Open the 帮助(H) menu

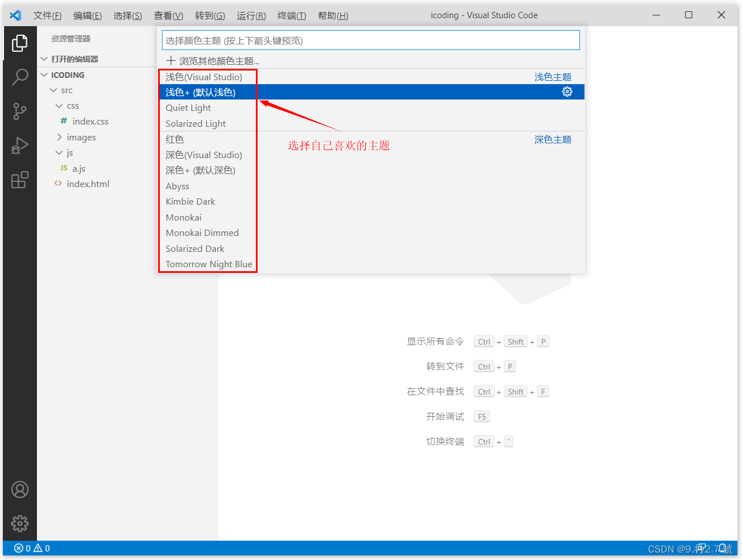click(333, 15)
